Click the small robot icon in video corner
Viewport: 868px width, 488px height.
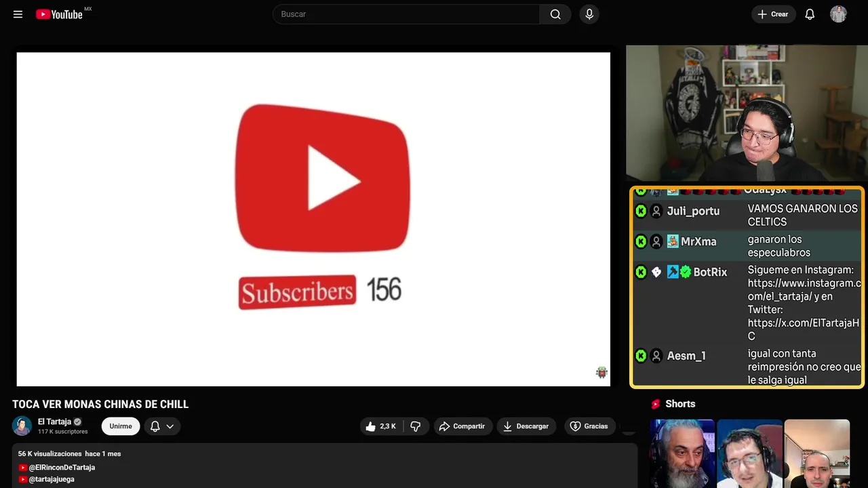[601, 372]
